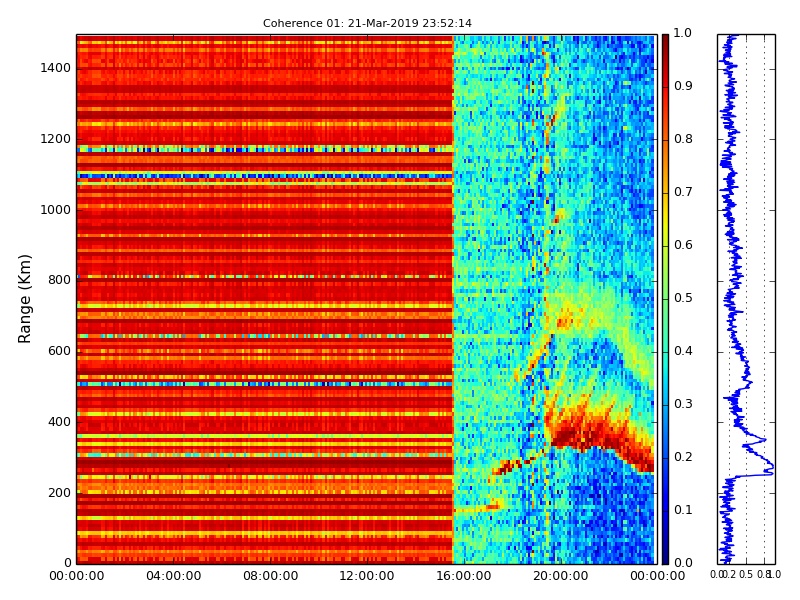Click the 1000 range tick label
The image size is (800, 600).
pos(55,210)
